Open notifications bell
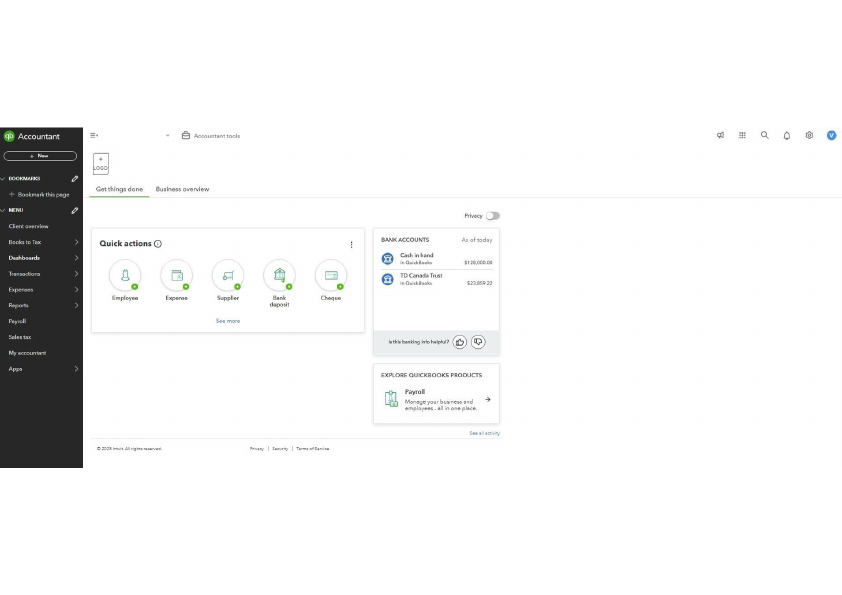 point(787,135)
